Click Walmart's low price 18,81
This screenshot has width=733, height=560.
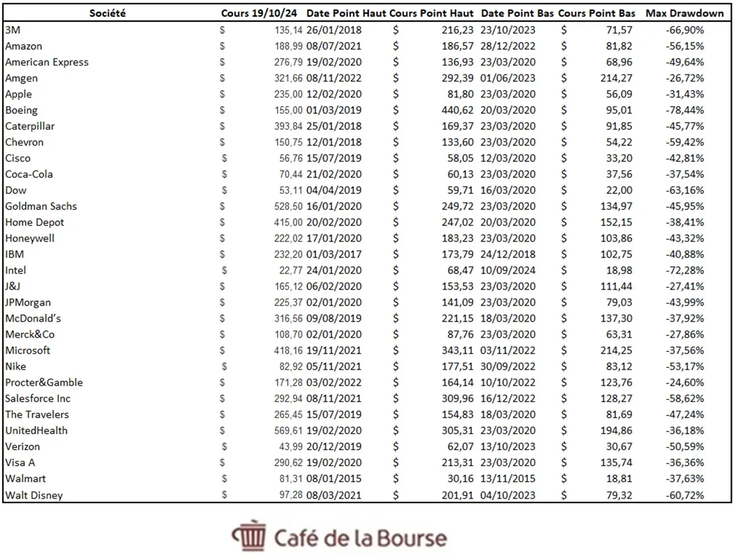tap(619, 479)
